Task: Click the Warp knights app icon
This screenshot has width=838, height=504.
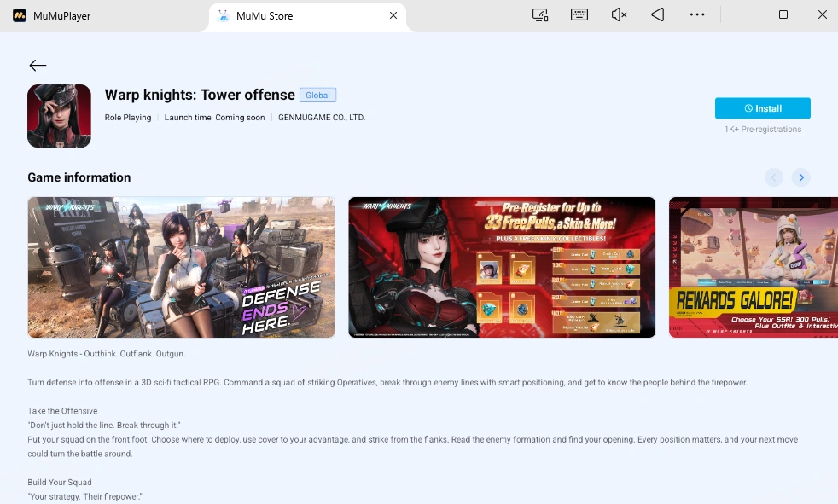Action: pyautogui.click(x=60, y=116)
